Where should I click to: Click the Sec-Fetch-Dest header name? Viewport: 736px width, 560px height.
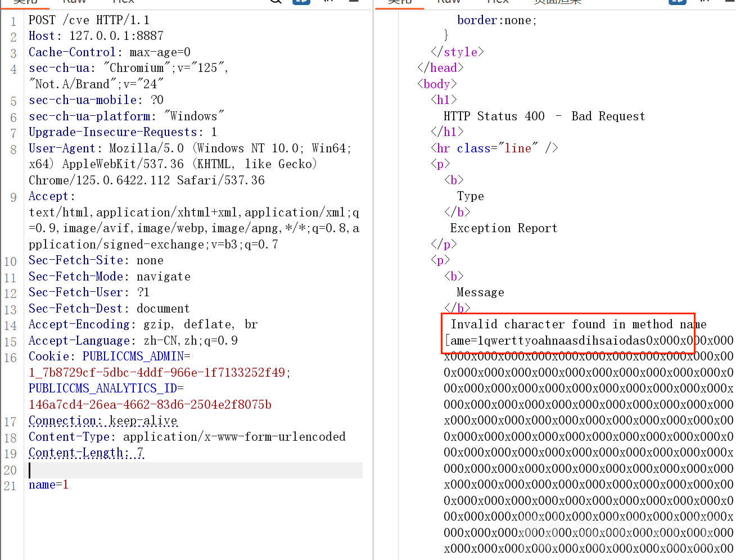[x=76, y=309]
